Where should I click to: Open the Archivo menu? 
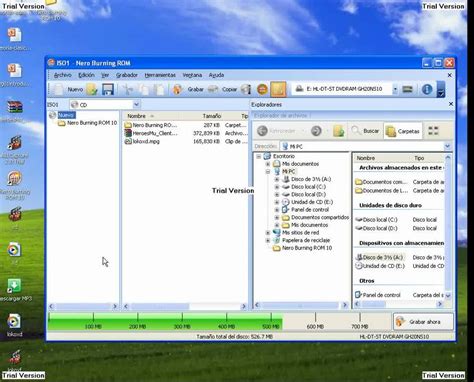click(x=63, y=75)
